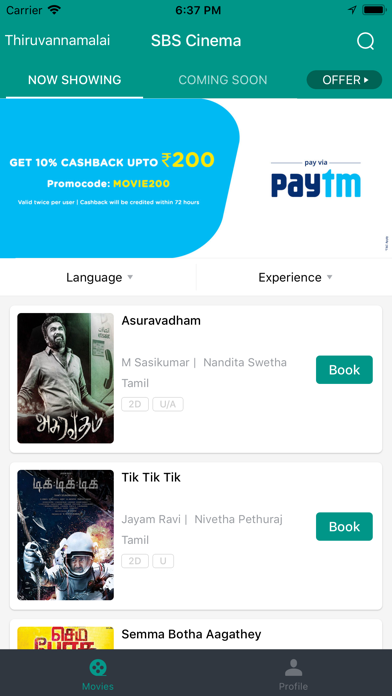Expand the Language filter dropdown
Viewport: 392px width, 696px height.
tap(98, 277)
